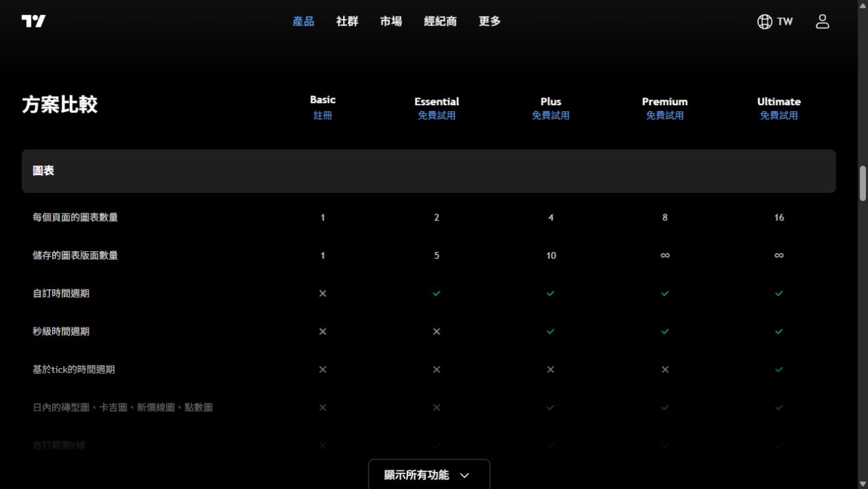Click the Premium checkmark for 秒級時間週期
868x489 pixels.
(665, 332)
